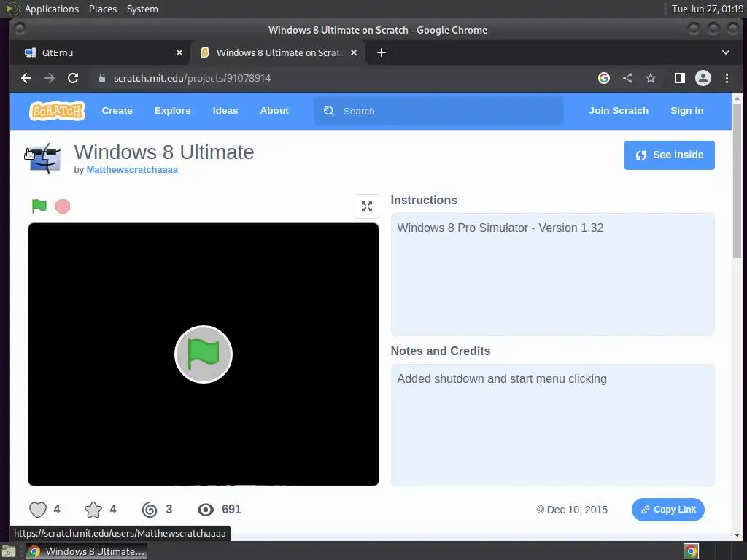This screenshot has width=747, height=560.
Task: Share this page via share icon
Action: pyautogui.click(x=627, y=78)
